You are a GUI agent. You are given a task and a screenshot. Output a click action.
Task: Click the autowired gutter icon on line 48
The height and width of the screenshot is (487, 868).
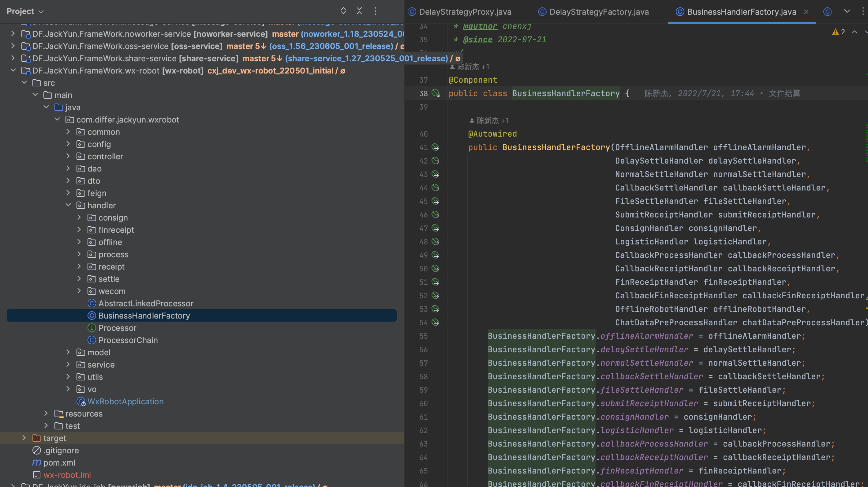pos(435,242)
